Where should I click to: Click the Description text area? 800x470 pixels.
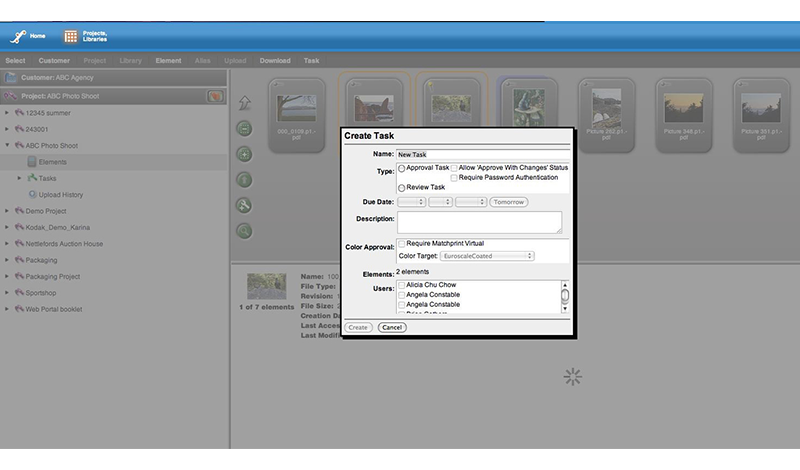(480, 222)
